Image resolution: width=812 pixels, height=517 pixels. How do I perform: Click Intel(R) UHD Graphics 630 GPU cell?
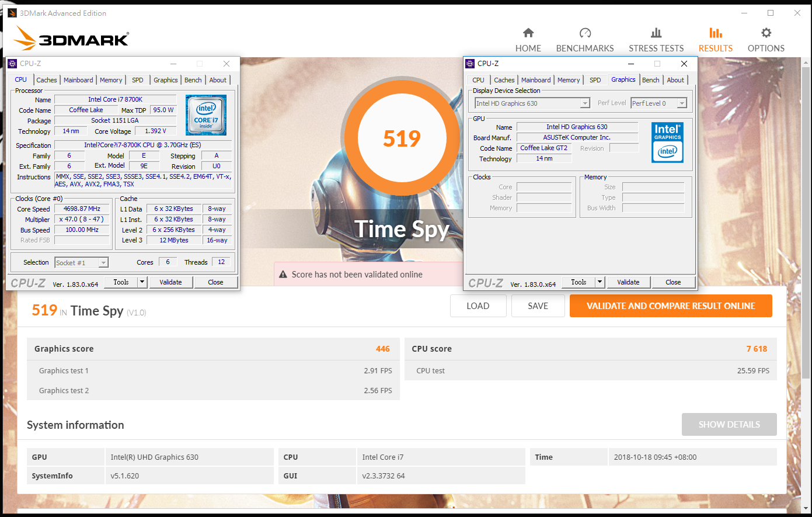click(x=189, y=457)
